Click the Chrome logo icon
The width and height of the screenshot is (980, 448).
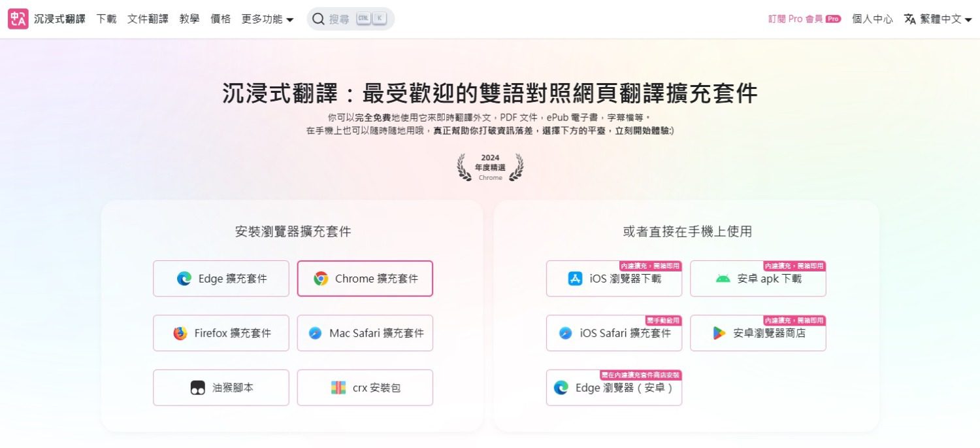pyautogui.click(x=321, y=279)
